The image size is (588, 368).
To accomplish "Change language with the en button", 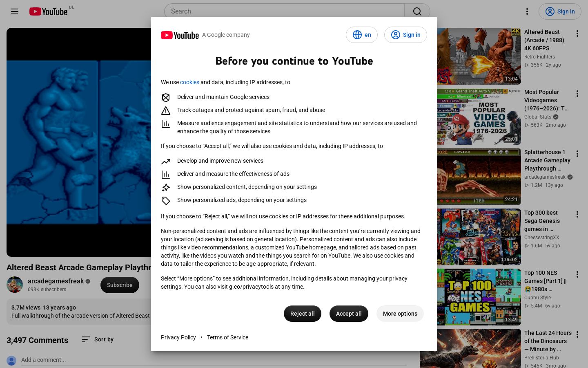I will click(362, 35).
